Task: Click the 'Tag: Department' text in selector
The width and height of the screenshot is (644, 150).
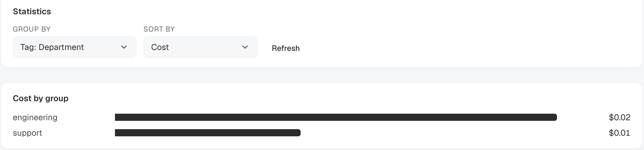Action: 52,47
